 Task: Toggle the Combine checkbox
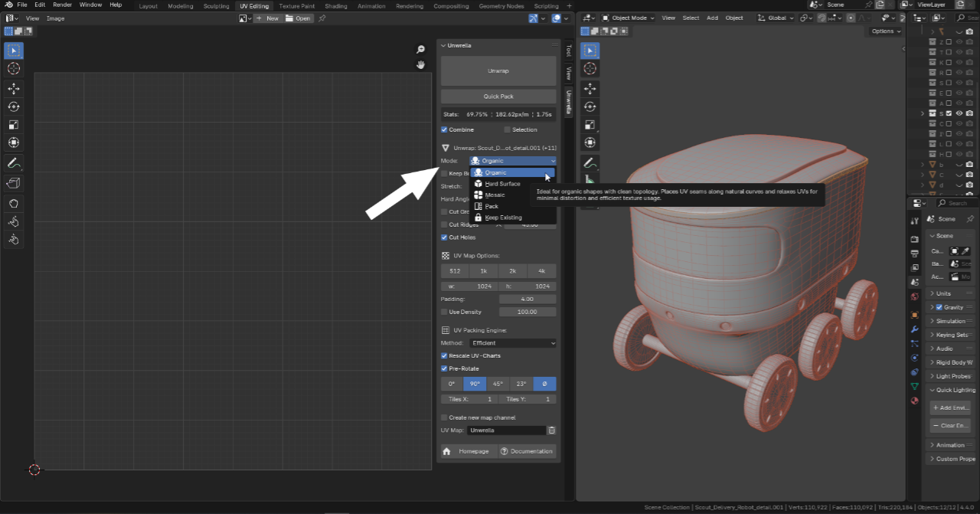click(444, 129)
